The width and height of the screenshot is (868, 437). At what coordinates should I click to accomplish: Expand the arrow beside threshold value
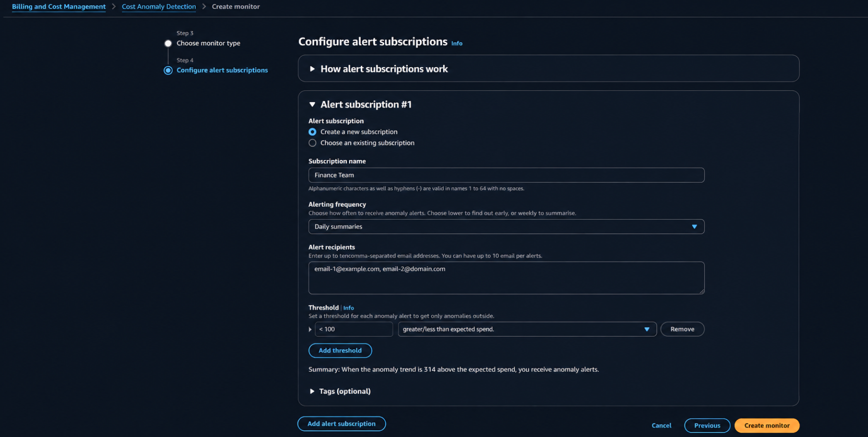click(310, 329)
